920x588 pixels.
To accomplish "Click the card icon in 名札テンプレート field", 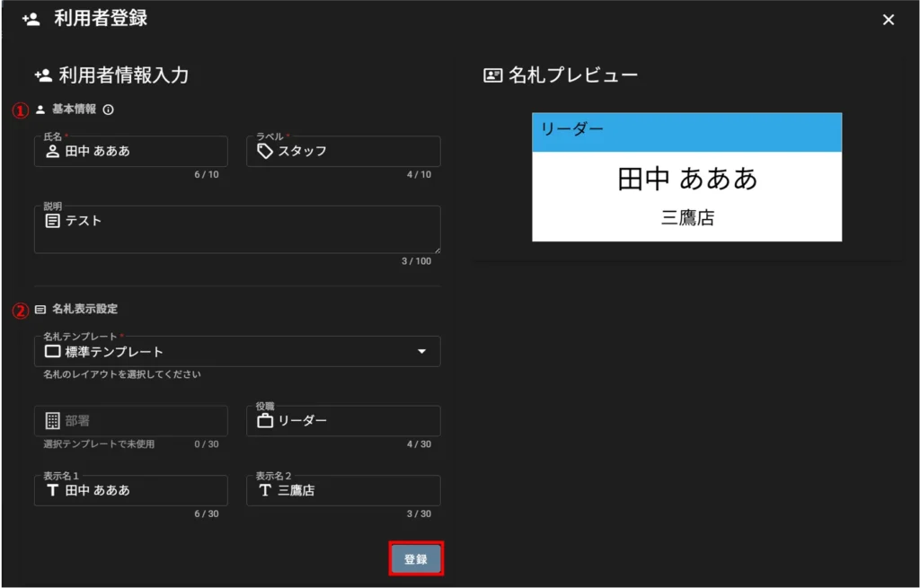I will (53, 352).
